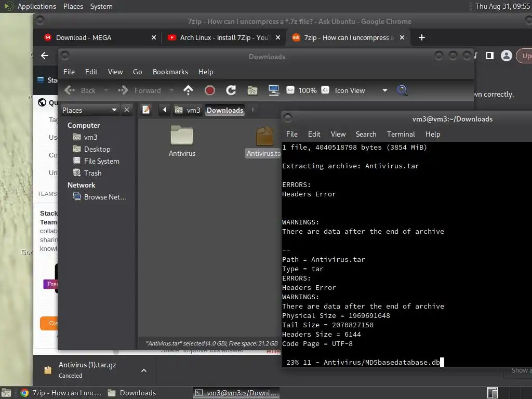This screenshot has height=399, width=532.
Task: Open Computer icon in file manager toolbar
Action: (274, 90)
